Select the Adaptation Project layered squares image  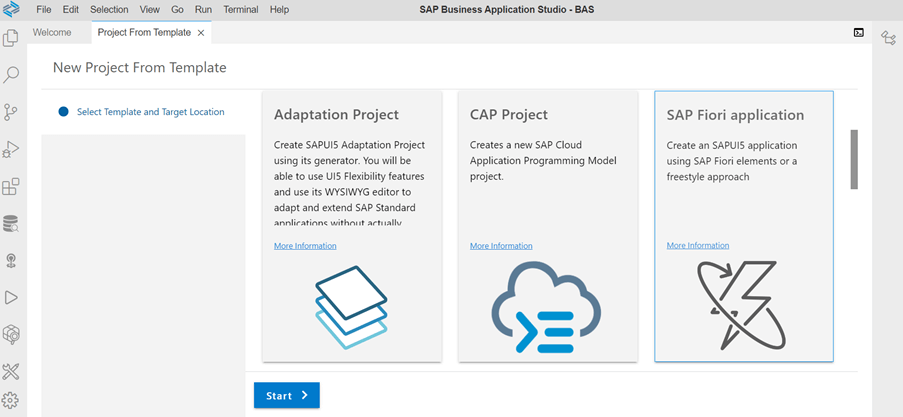click(x=351, y=307)
